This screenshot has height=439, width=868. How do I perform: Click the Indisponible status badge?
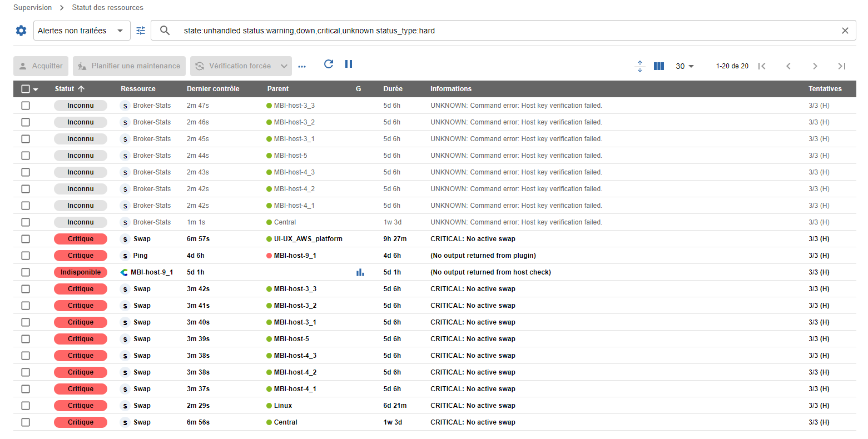click(x=81, y=272)
